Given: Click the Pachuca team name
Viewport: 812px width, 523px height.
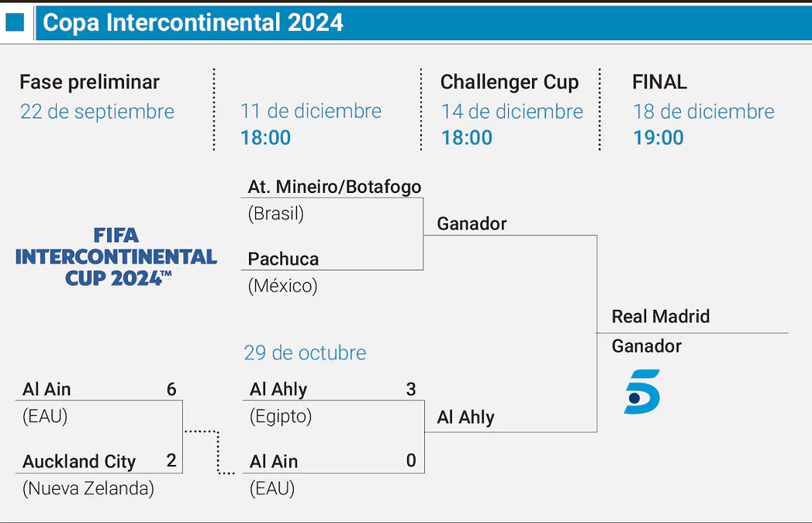Looking at the screenshot, I should [283, 259].
